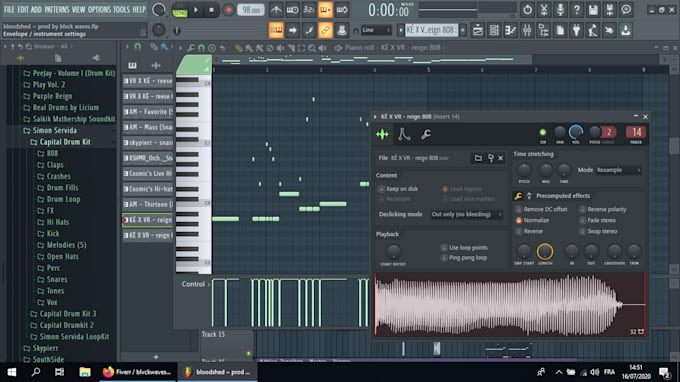The width and height of the screenshot is (680, 382).
Task: Open the sample tab in the channel window
Action: click(x=382, y=134)
